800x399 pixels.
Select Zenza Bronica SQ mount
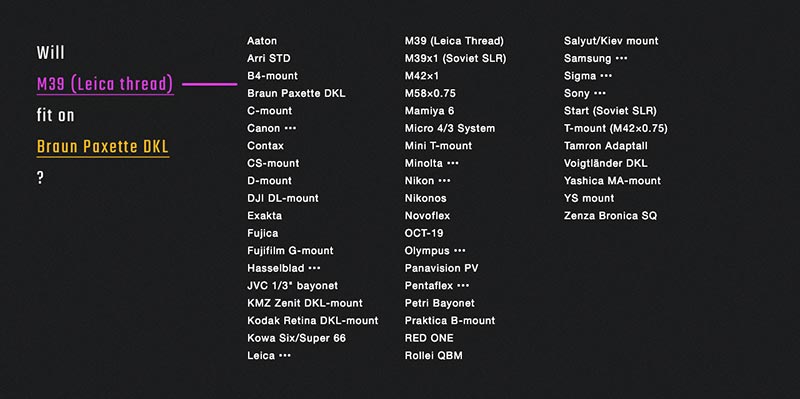pyautogui.click(x=611, y=216)
